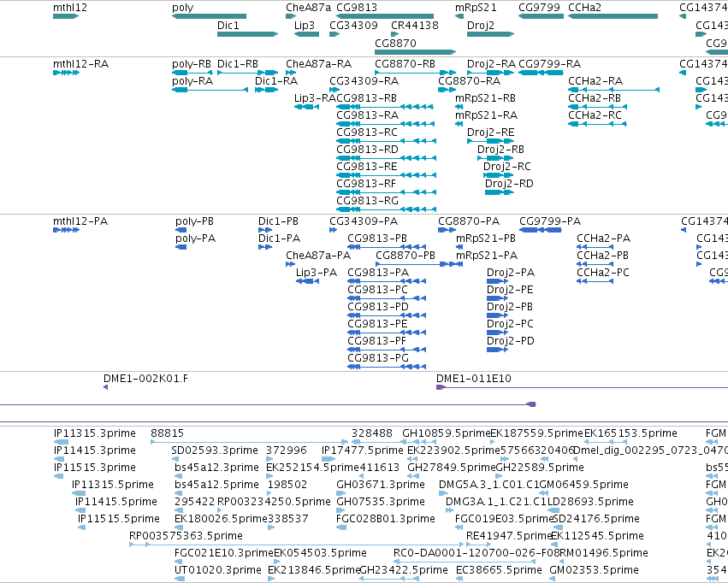Screen dimensions: 728x583
Task: Click transcript CG34309-RA label
Action: (x=364, y=80)
